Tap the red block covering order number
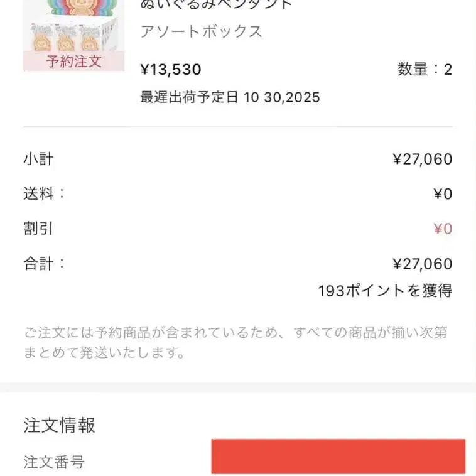This screenshot has width=476, height=476. pyautogui.click(x=338, y=457)
